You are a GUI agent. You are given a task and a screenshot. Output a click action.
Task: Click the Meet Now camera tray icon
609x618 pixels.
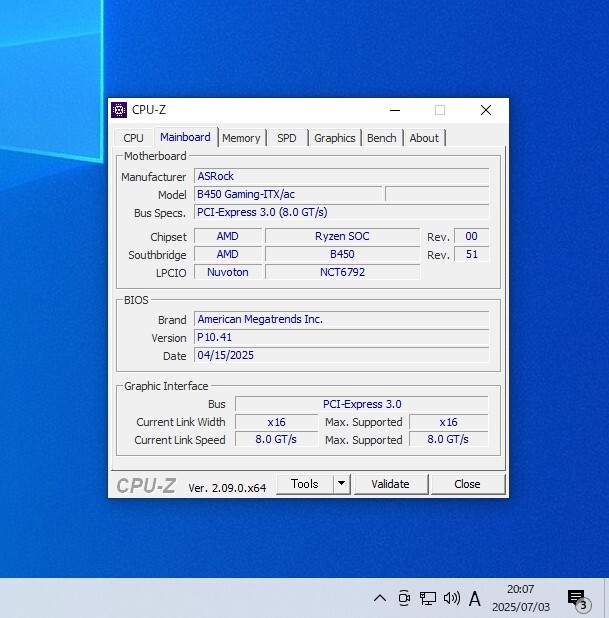pyautogui.click(x=404, y=598)
